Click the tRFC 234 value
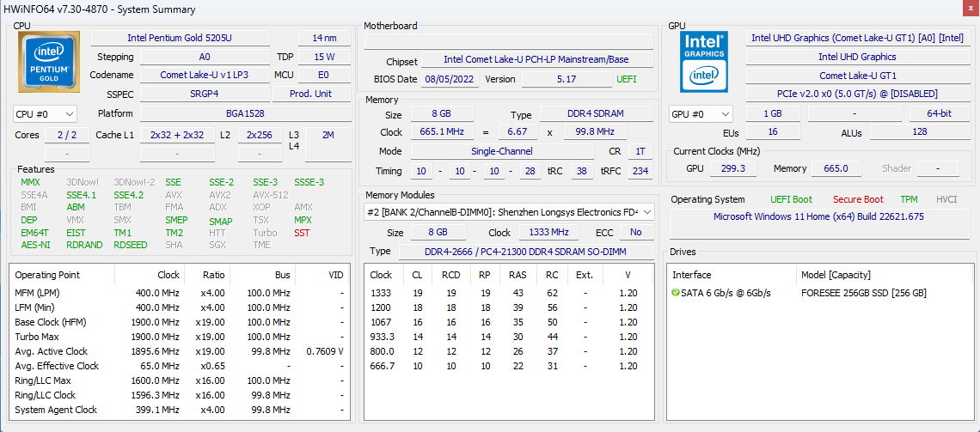Image resolution: width=980 pixels, height=432 pixels. point(640,171)
